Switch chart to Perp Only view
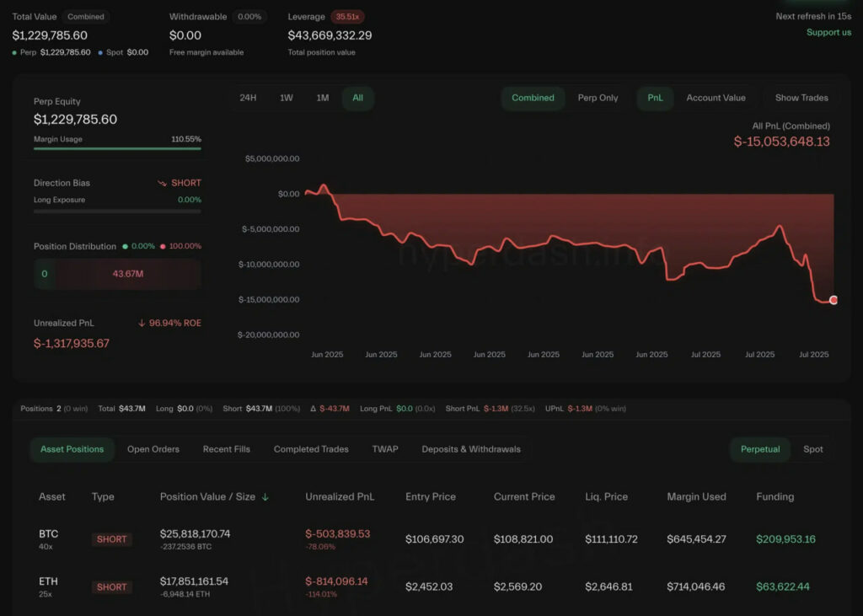863x616 pixels. [x=598, y=98]
